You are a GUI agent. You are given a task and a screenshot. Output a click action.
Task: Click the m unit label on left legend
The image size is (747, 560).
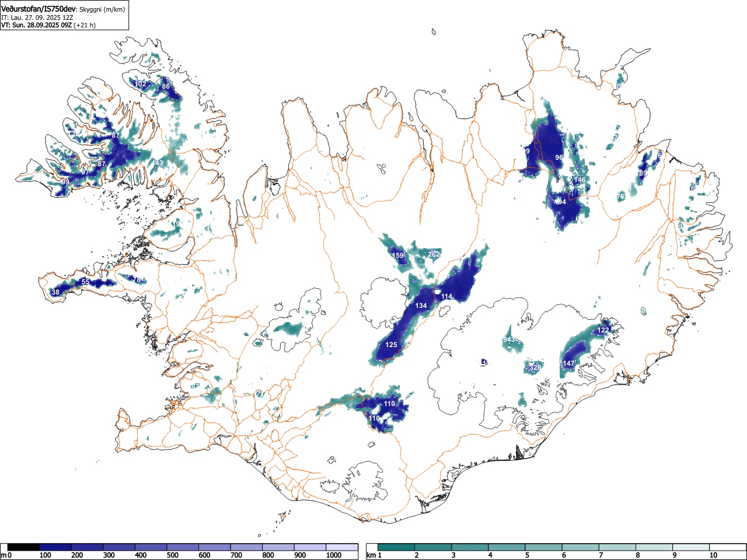click(4, 555)
